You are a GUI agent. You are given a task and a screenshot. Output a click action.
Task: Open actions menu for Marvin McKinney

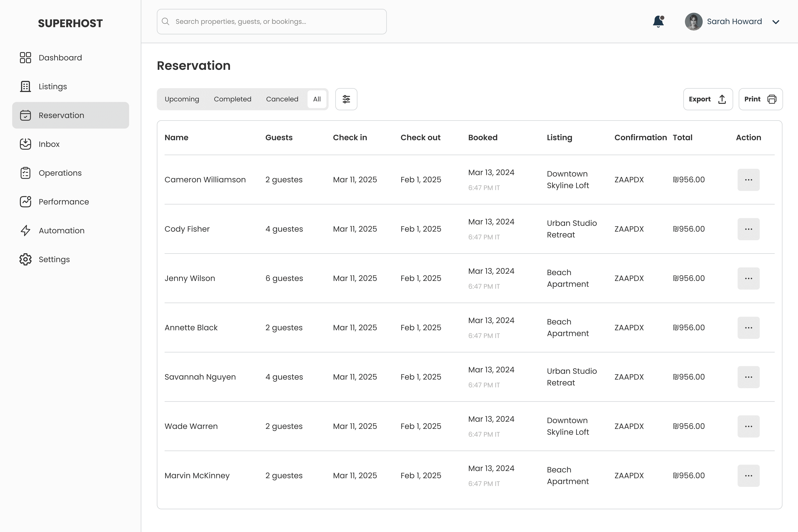click(x=748, y=476)
